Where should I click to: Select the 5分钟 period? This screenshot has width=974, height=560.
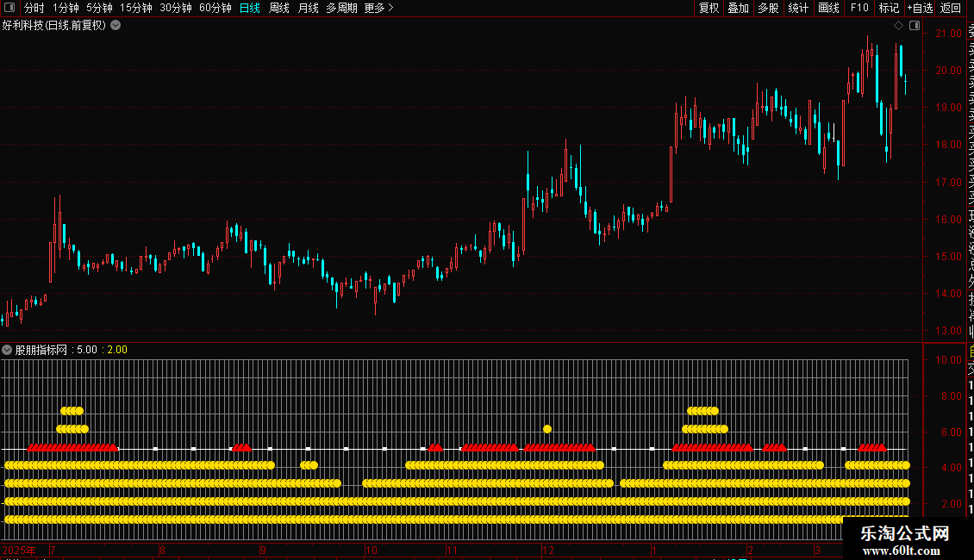[x=99, y=8]
